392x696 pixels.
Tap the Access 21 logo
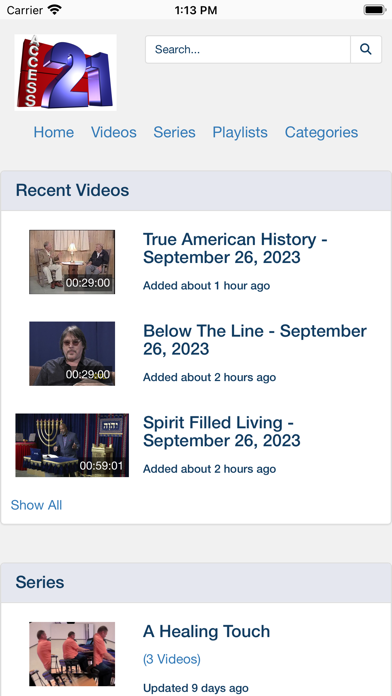coord(65,72)
